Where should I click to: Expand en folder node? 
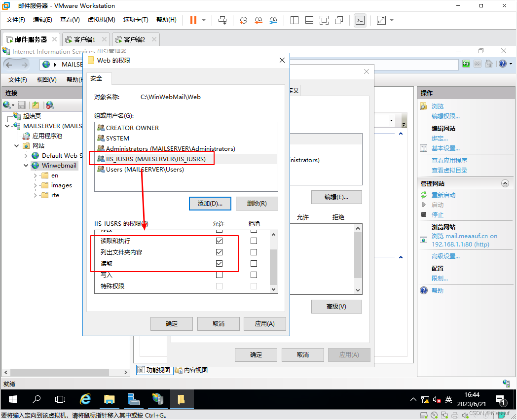point(36,175)
